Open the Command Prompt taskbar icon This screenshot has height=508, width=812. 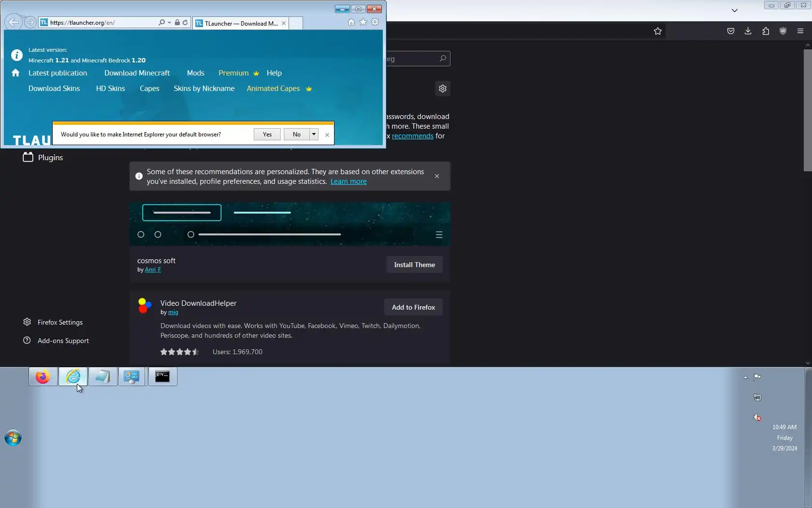click(x=162, y=376)
